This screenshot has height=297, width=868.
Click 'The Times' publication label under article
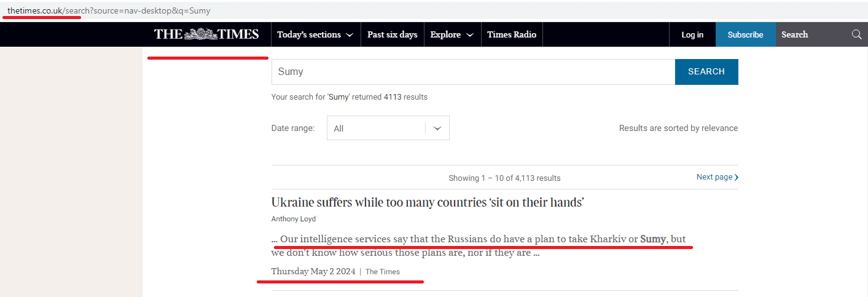[x=383, y=272]
